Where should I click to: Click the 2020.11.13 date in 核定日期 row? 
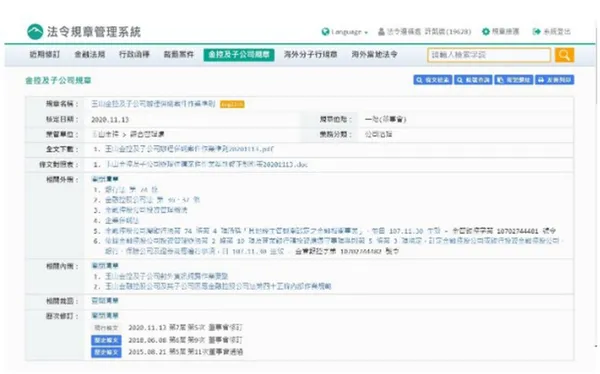click(110, 119)
